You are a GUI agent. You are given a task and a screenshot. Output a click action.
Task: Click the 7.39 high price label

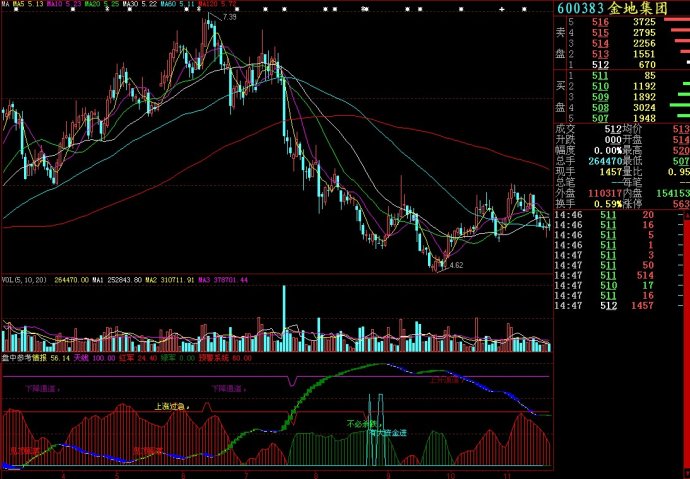[230, 17]
